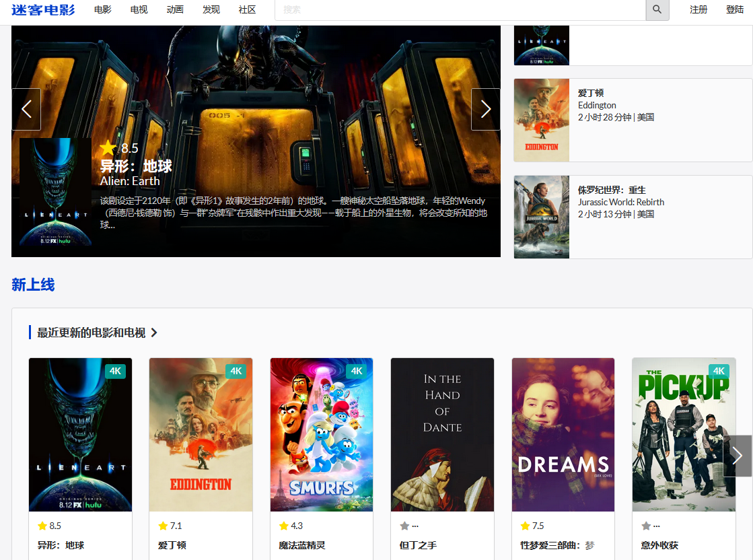Click star icon beside 7.5 rating
This screenshot has width=753, height=560.
point(525,526)
